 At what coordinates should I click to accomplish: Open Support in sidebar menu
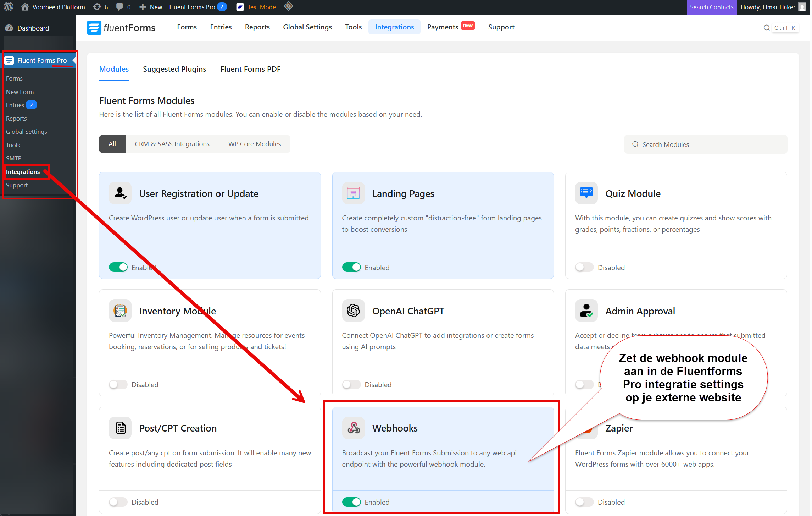17,185
